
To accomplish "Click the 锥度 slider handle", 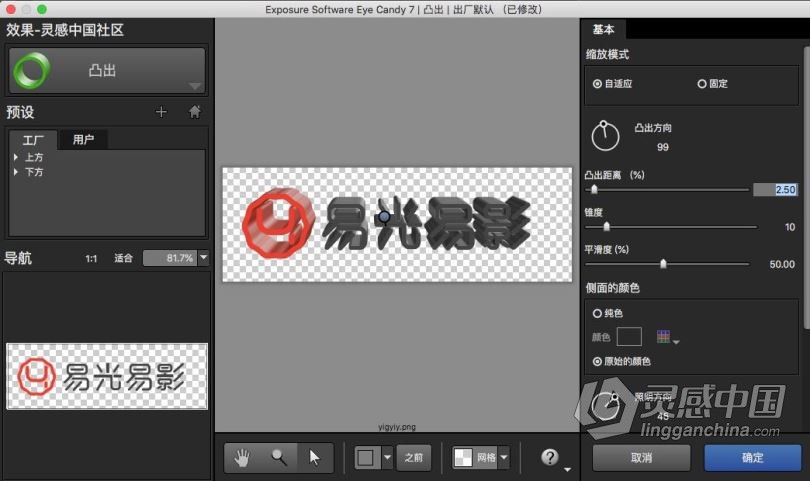I will pyautogui.click(x=606, y=226).
